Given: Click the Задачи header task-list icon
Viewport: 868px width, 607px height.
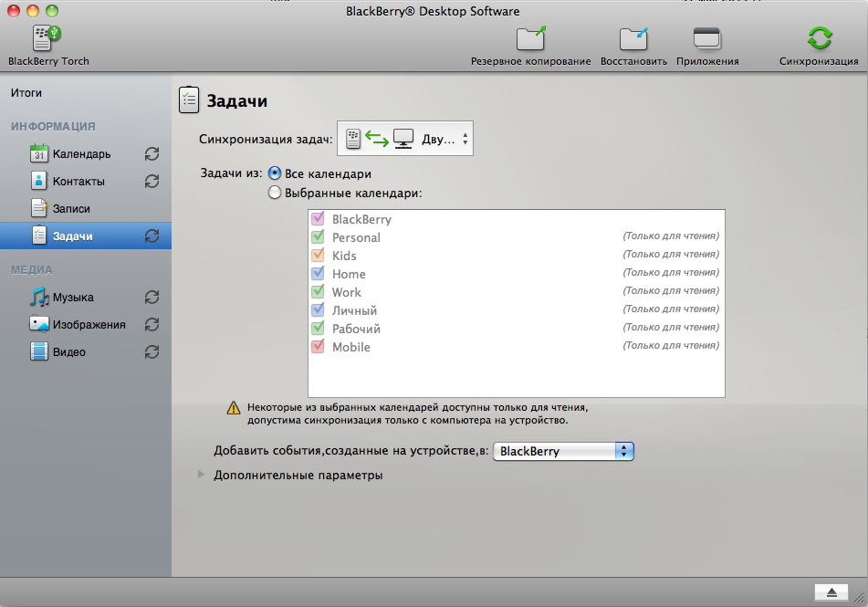Looking at the screenshot, I should coord(189,99).
